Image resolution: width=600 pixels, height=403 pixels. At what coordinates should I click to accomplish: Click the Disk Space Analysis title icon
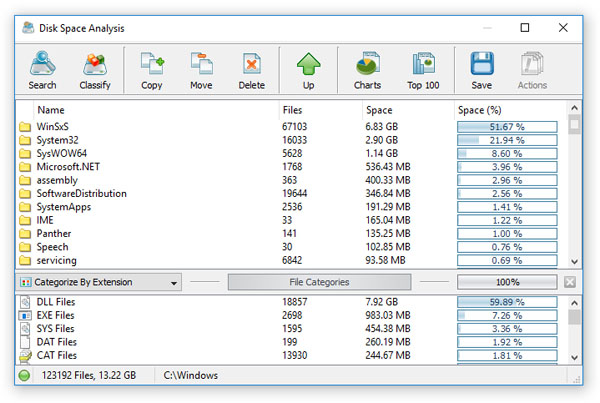point(28,28)
